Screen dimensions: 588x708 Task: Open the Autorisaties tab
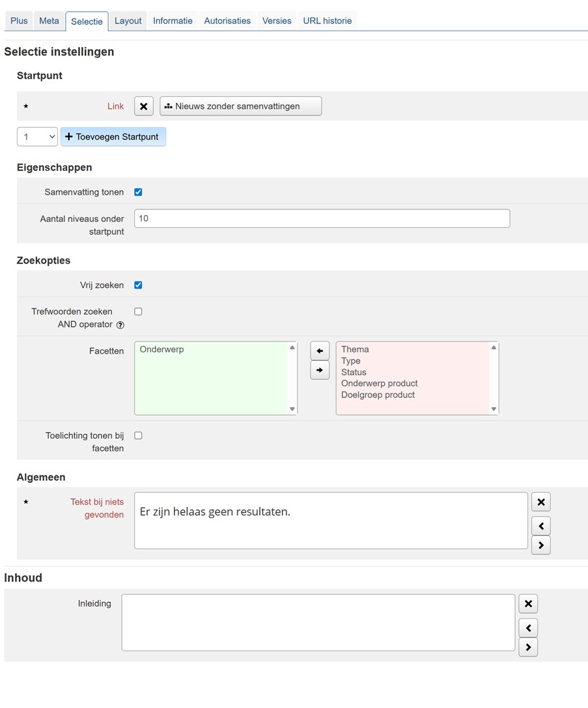227,21
